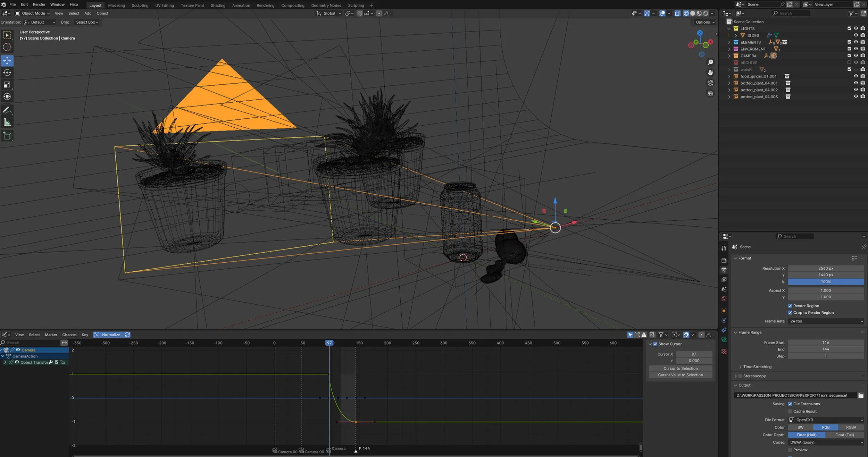This screenshot has width=868, height=457.
Task: Toggle camera view icon in viewport
Action: (710, 83)
